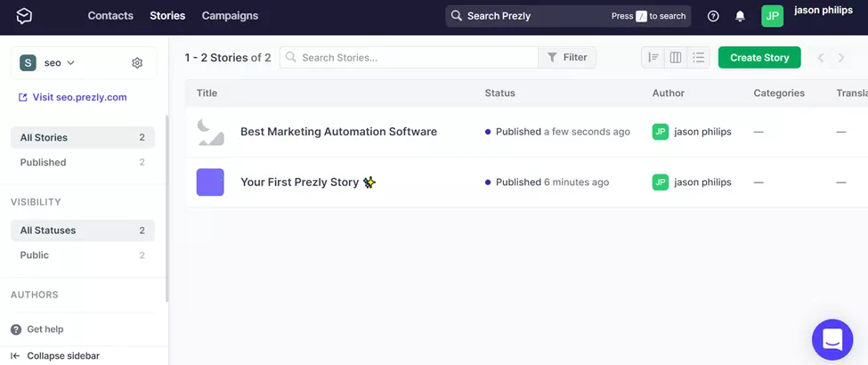This screenshot has width=868, height=365.
Task: Open Your First Prezly Story
Action: tap(308, 182)
